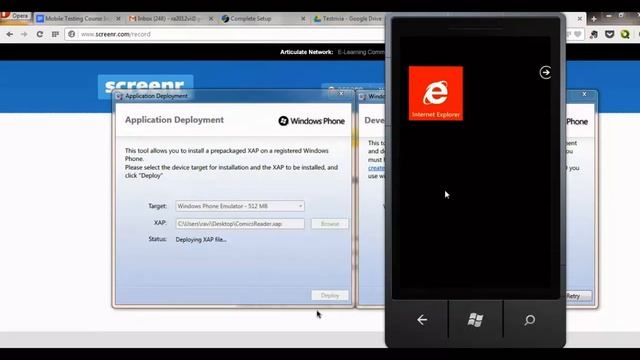Image resolution: width=640 pixels, height=360 pixels.
Task: Tap the emulator Windows Start button
Action: click(475, 320)
